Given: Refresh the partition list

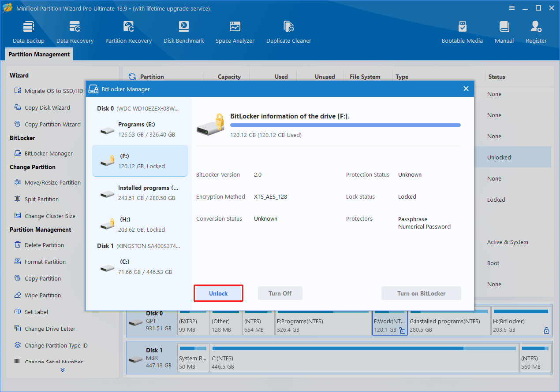Looking at the screenshot, I should click(132, 77).
